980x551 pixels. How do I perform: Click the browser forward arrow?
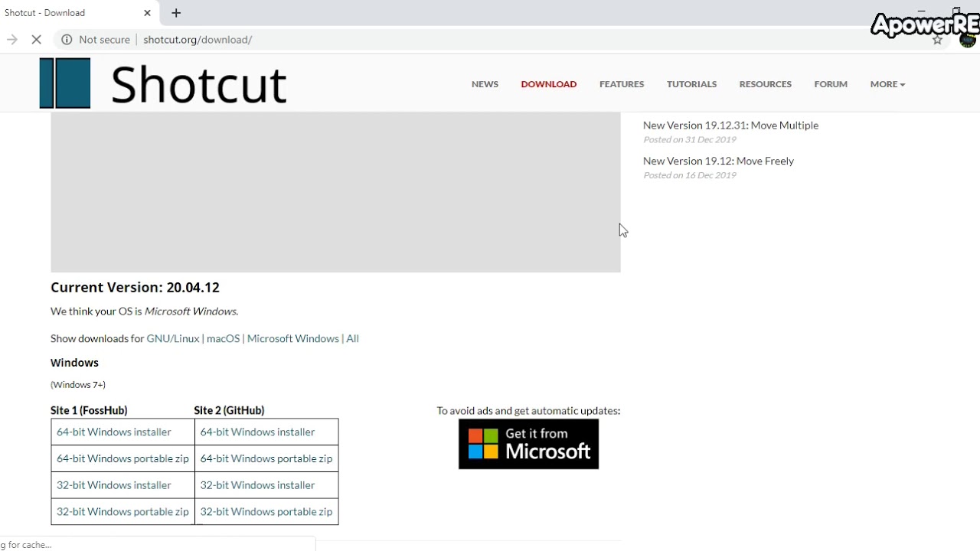(x=11, y=40)
